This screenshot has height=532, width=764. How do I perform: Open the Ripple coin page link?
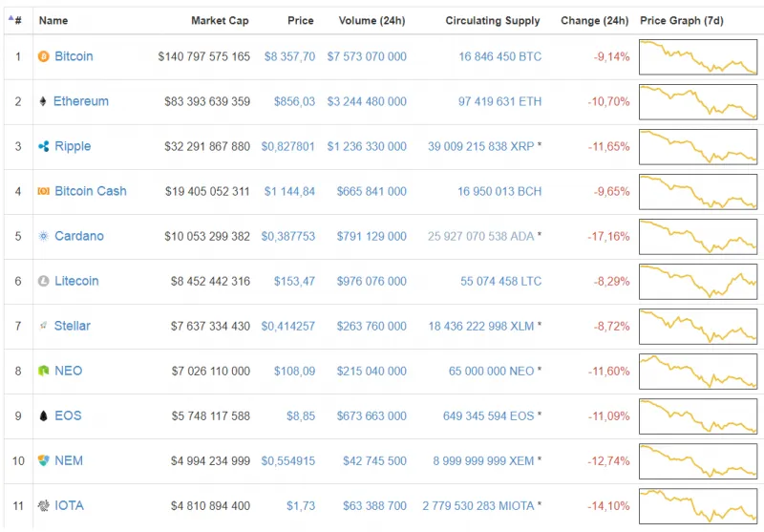pyautogui.click(x=73, y=146)
